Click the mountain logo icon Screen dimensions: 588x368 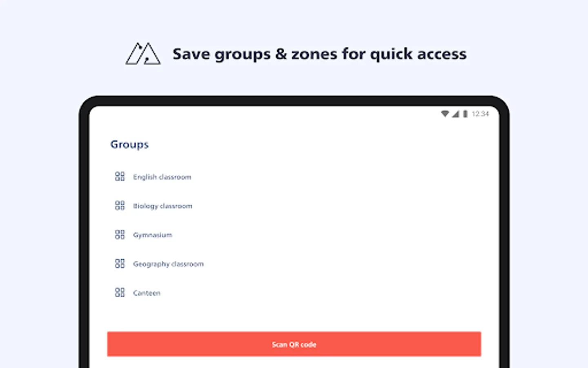[143, 54]
